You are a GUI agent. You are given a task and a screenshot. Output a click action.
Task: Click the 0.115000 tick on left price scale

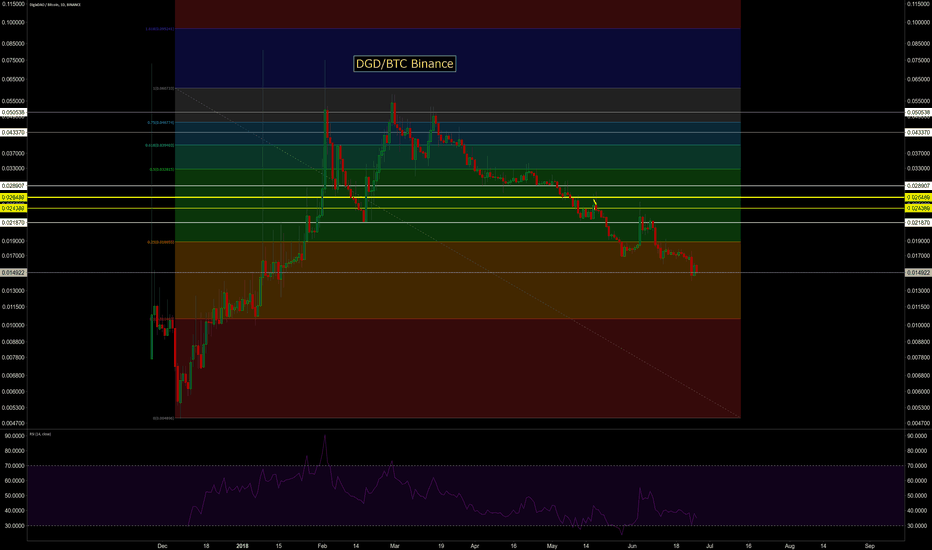[x=13, y=4]
